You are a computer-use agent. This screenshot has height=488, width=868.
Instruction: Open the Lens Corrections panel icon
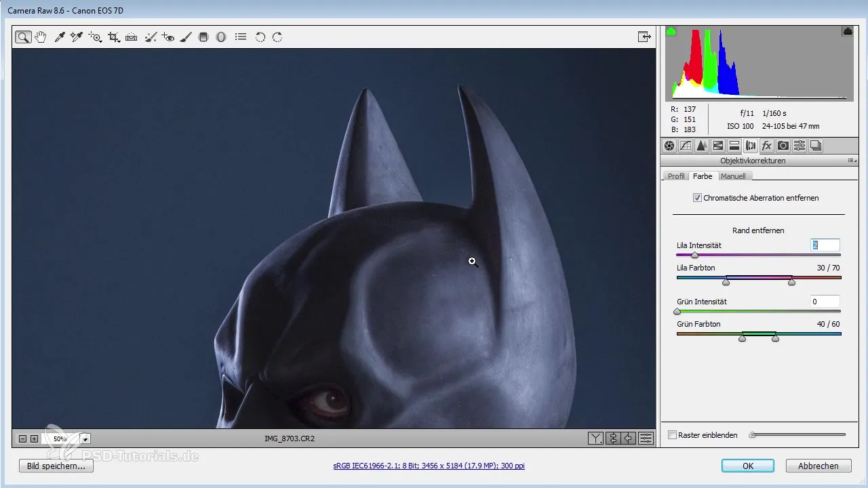[751, 146]
